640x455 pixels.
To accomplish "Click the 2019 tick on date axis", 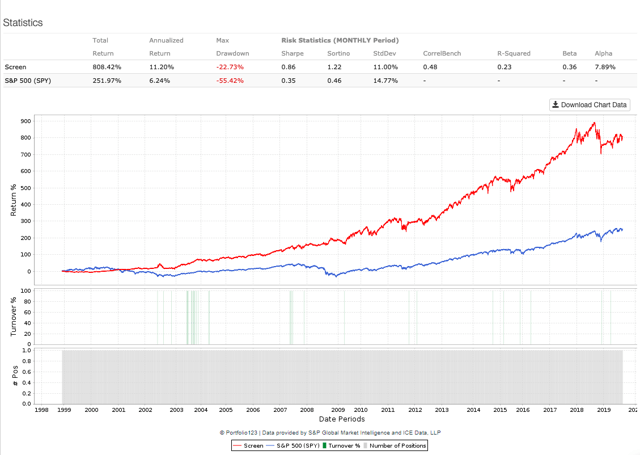I will (604, 410).
